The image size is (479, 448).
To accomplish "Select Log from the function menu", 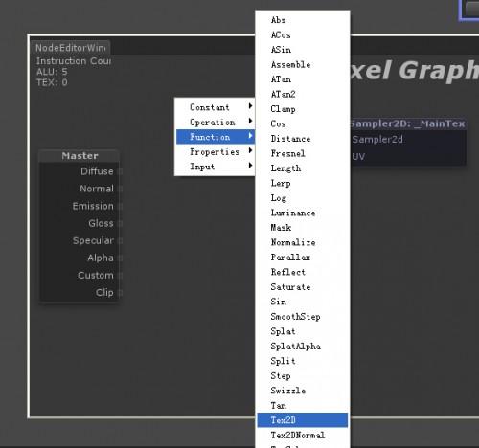I will pos(303,198).
